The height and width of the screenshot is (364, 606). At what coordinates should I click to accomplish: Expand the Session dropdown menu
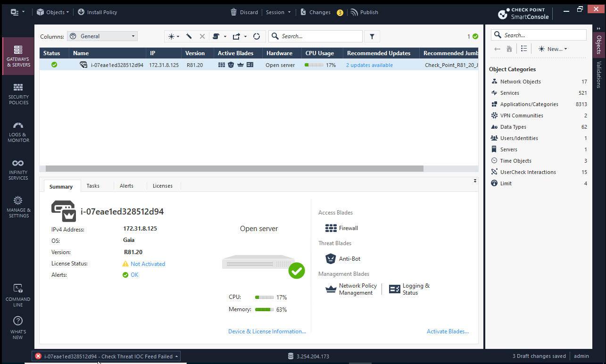278,12
